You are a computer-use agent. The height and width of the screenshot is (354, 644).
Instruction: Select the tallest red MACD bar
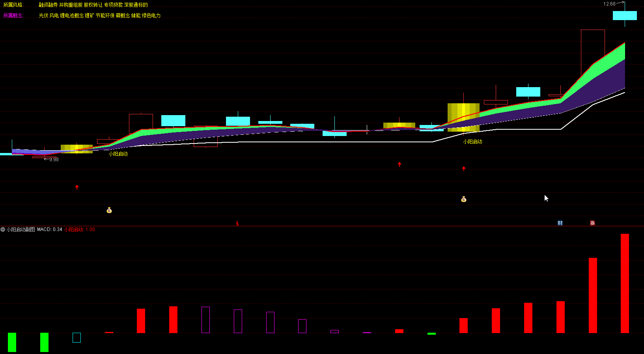pos(625,283)
